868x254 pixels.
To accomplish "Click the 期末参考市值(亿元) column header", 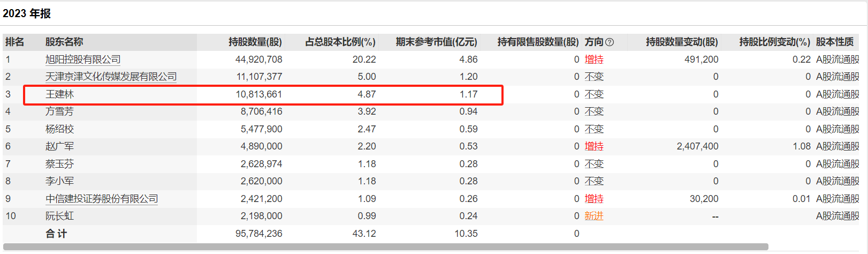I will 436,42.
